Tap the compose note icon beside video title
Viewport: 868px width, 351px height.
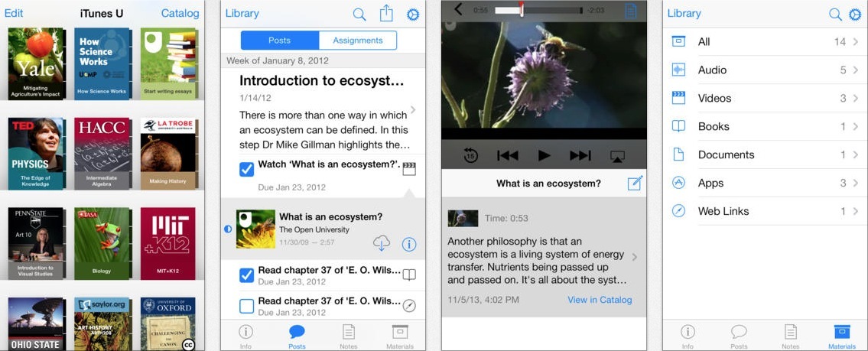[x=635, y=184]
